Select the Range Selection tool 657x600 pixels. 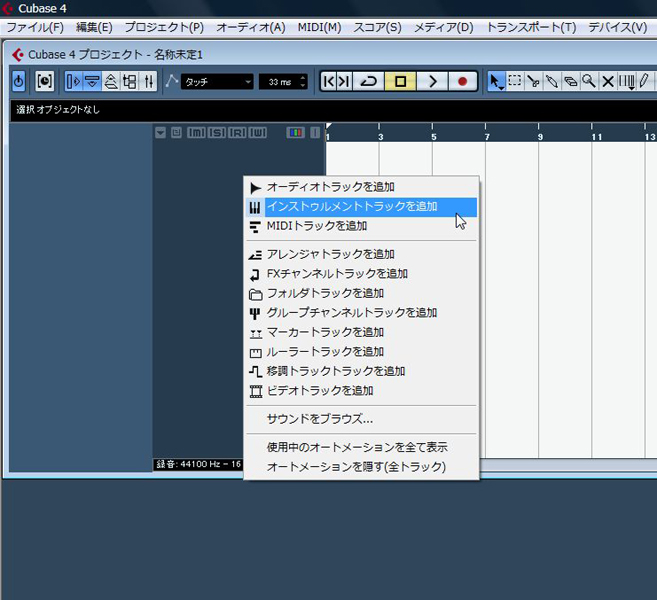click(515, 80)
